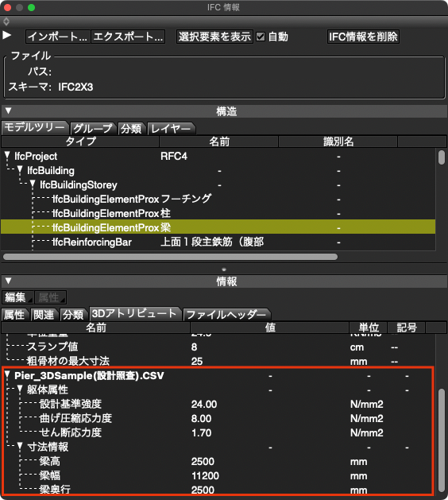This screenshot has height=500, width=448.
Task: Click the horizontal scrollbar under model tree
Action: (170, 257)
